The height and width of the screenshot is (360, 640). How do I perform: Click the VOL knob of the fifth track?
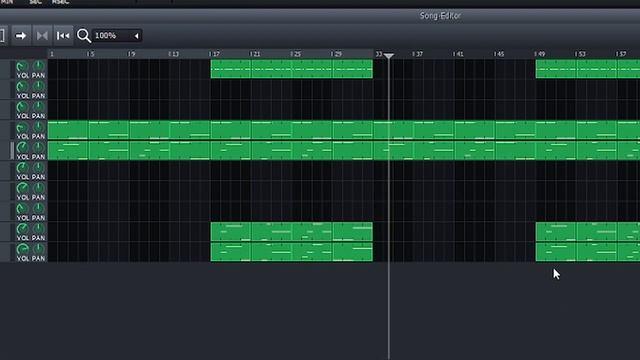click(22, 147)
